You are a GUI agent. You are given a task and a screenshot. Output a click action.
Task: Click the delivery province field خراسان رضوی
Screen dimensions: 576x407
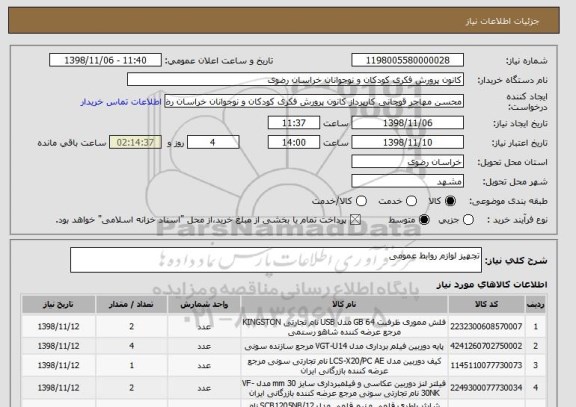(x=407, y=162)
